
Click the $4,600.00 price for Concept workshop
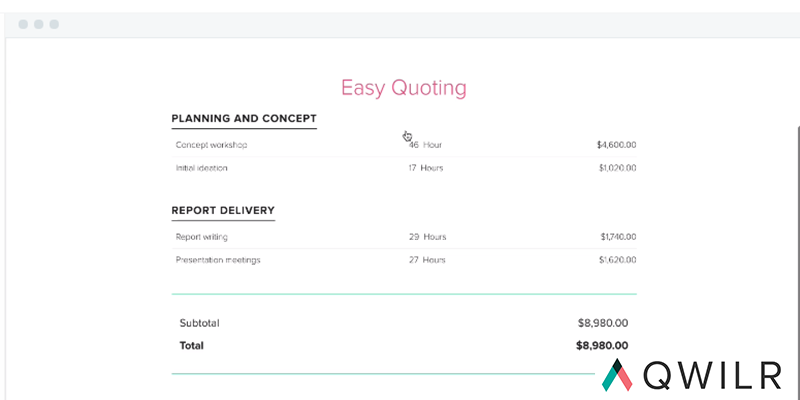(616, 145)
